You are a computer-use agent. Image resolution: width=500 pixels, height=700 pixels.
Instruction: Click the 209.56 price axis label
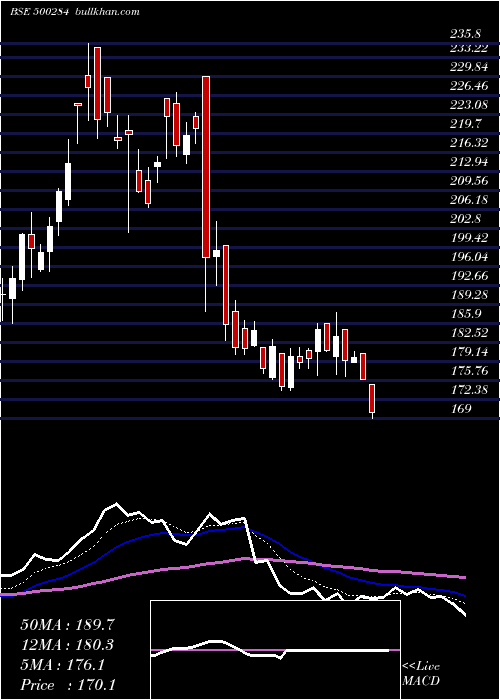coord(469,181)
